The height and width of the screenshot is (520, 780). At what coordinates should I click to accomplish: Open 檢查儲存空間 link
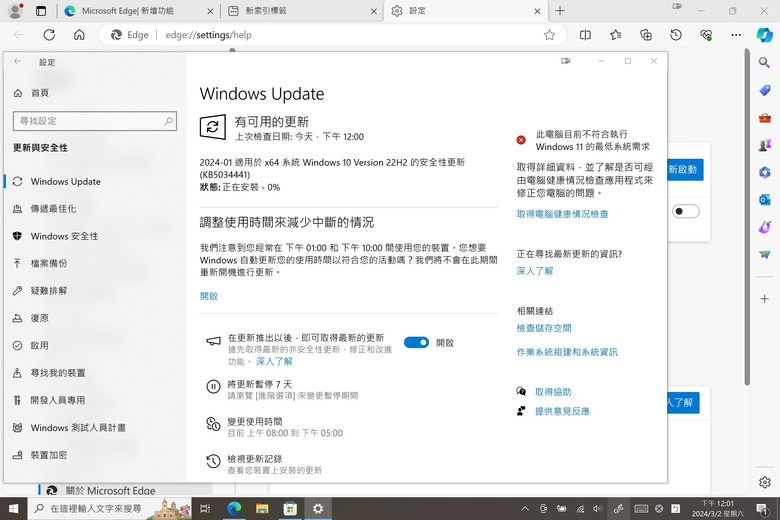pos(544,328)
